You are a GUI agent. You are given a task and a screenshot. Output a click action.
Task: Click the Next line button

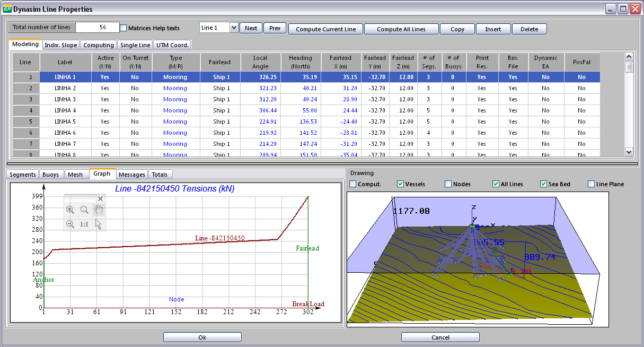pyautogui.click(x=251, y=28)
